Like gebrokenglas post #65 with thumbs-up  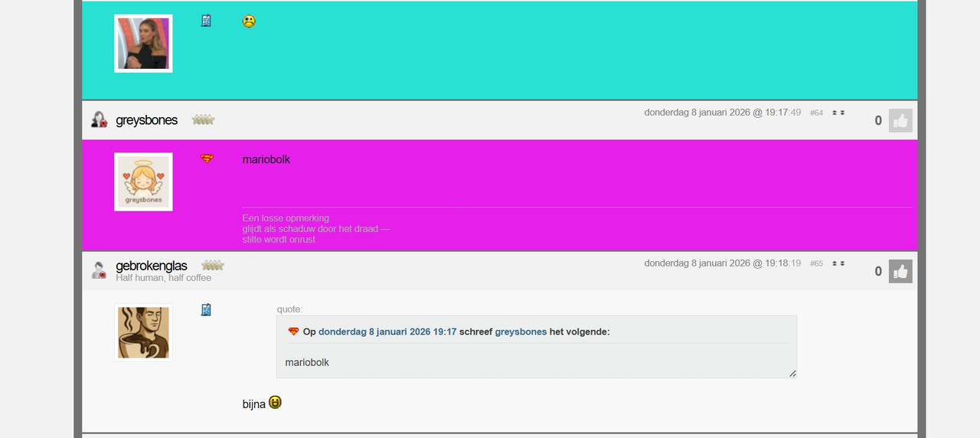pyautogui.click(x=900, y=271)
